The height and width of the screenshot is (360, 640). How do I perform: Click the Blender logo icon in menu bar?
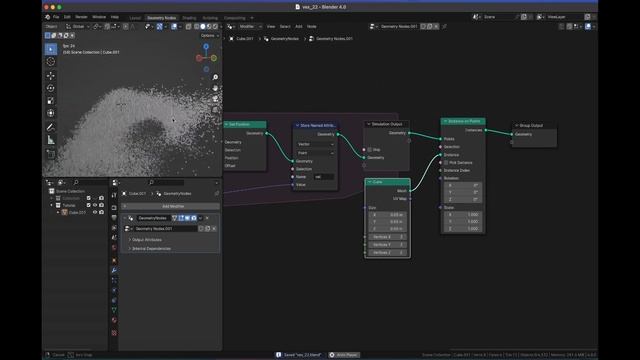pyautogui.click(x=47, y=17)
